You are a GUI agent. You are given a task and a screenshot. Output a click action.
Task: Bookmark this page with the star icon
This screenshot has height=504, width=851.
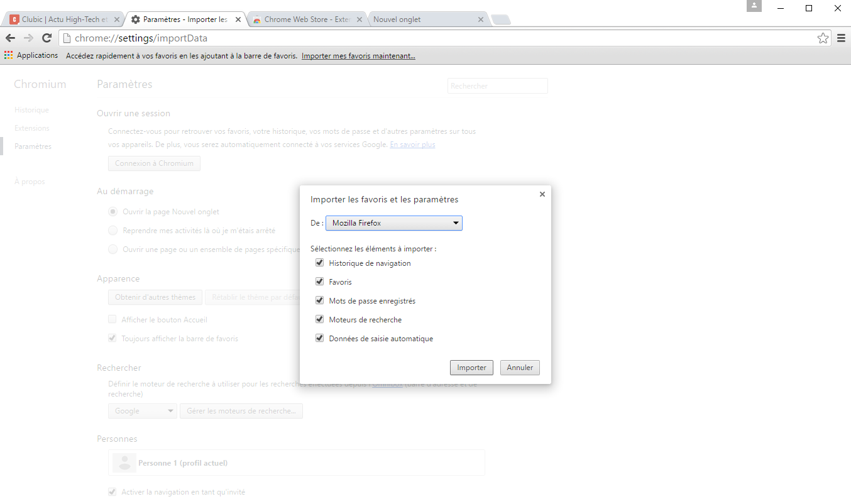(823, 38)
